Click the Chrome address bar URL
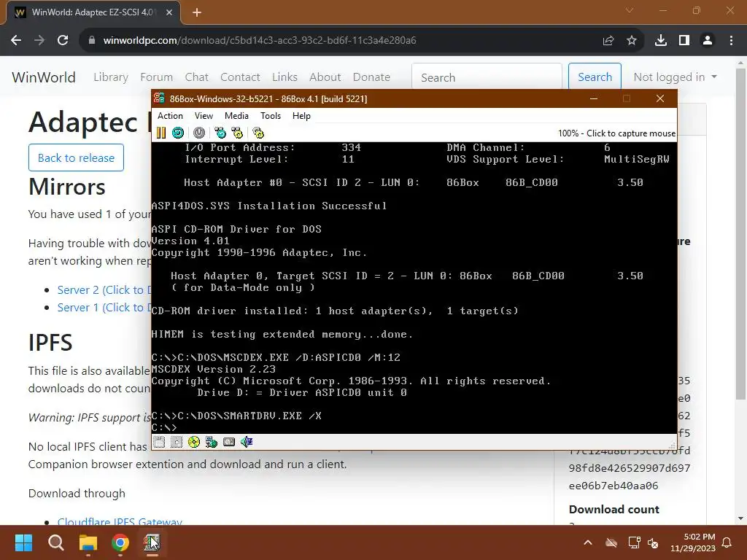The height and width of the screenshot is (560, 747). click(260, 41)
